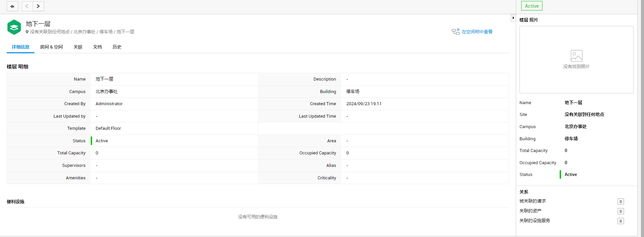
Task: Open the 北京办事处 campus link
Action: tap(107, 91)
